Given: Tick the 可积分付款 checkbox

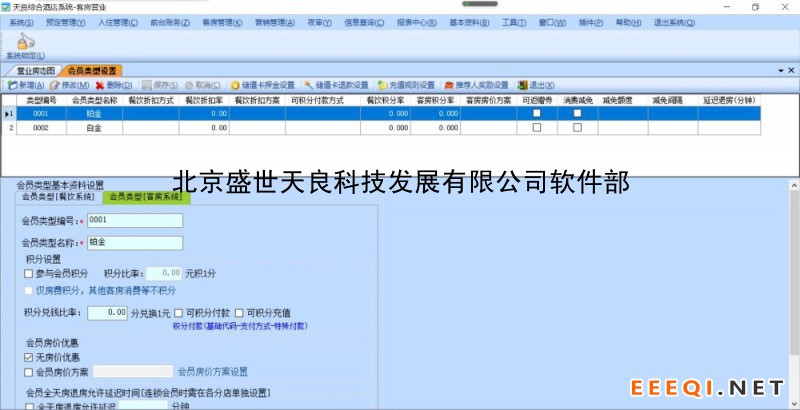Looking at the screenshot, I should (x=179, y=313).
